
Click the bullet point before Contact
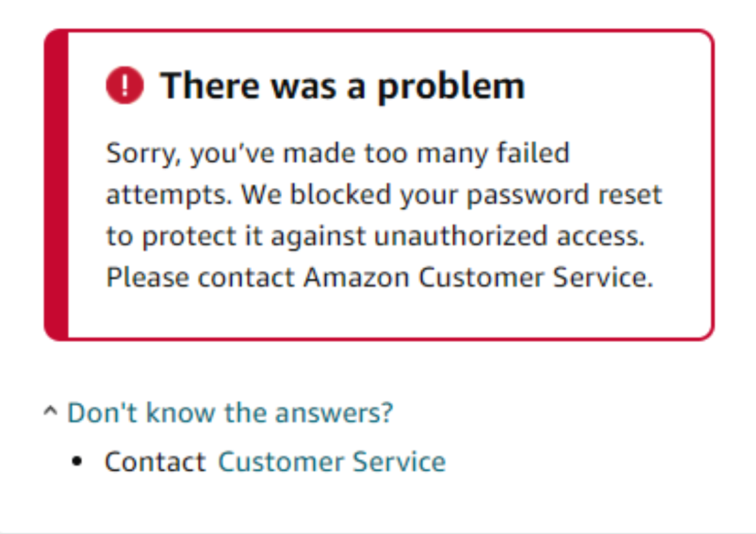(79, 461)
